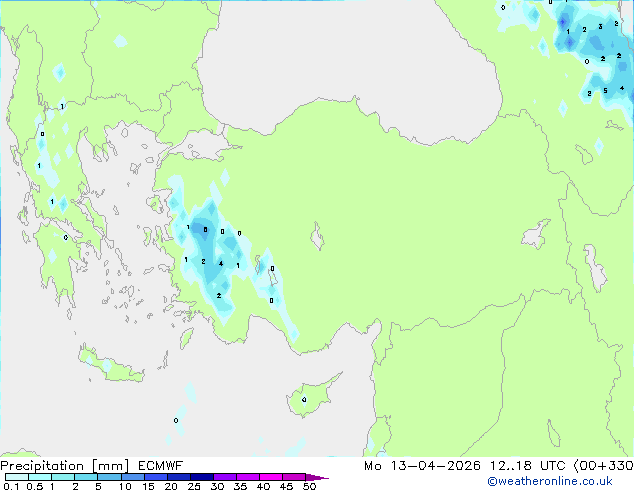Pick the 40 to 45 mm magenta swatch
The width and height of the screenshot is (634, 490).
point(271,477)
